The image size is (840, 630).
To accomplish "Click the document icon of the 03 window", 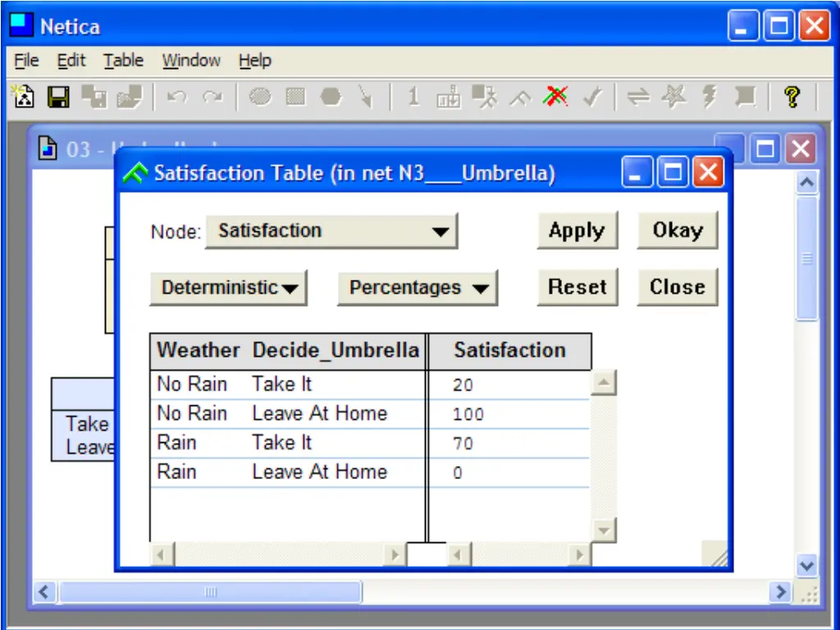I will (x=48, y=148).
